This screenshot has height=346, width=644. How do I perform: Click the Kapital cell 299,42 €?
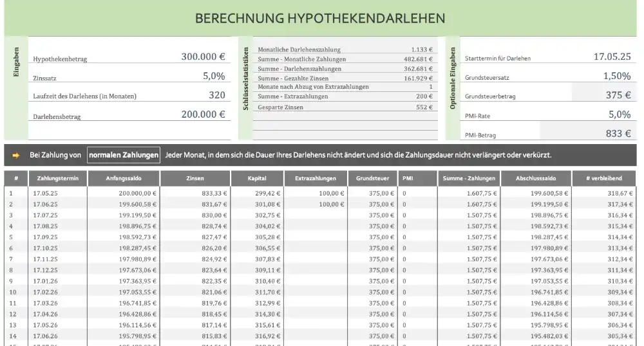click(267, 193)
